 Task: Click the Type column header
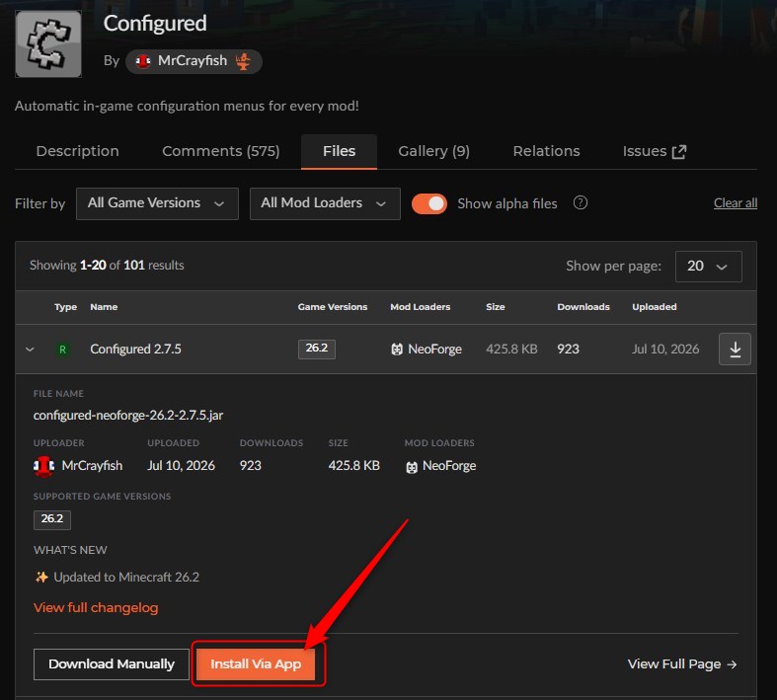pos(65,307)
